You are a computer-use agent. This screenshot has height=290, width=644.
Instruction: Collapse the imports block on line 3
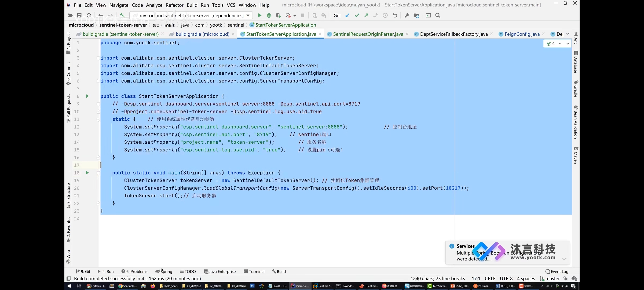(98, 58)
